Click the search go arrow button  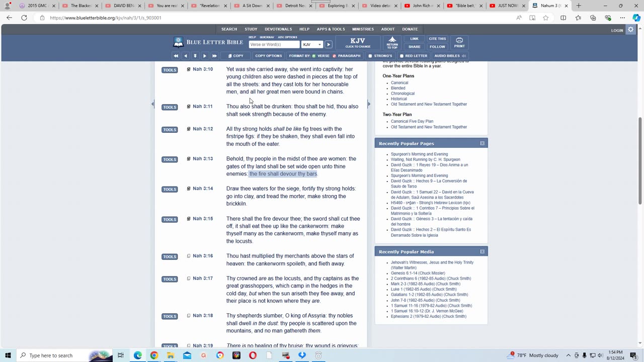pos(328,45)
